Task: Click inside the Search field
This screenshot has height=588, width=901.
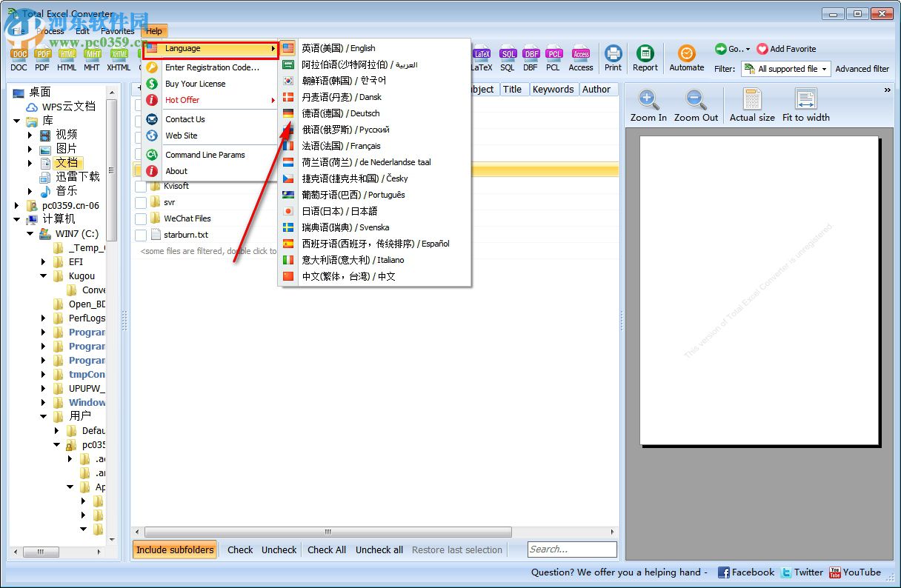Action: coord(571,549)
